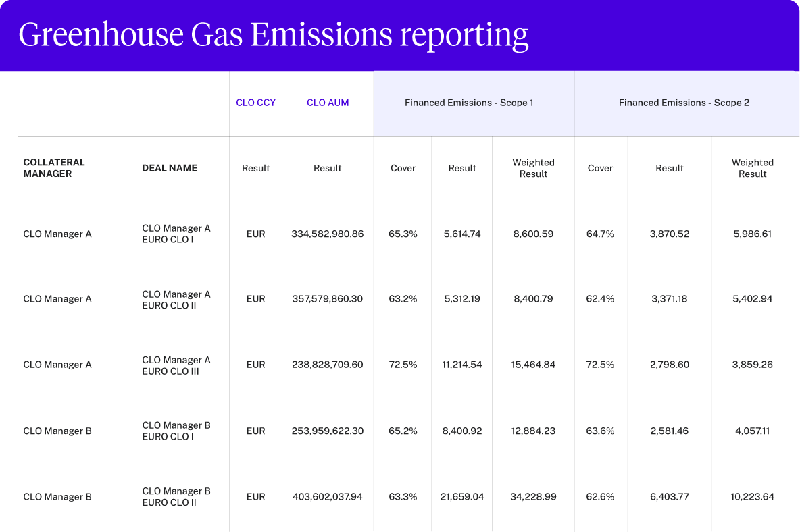
Task: Click the COLLATERAL MANAGER column header
Action: [54, 168]
